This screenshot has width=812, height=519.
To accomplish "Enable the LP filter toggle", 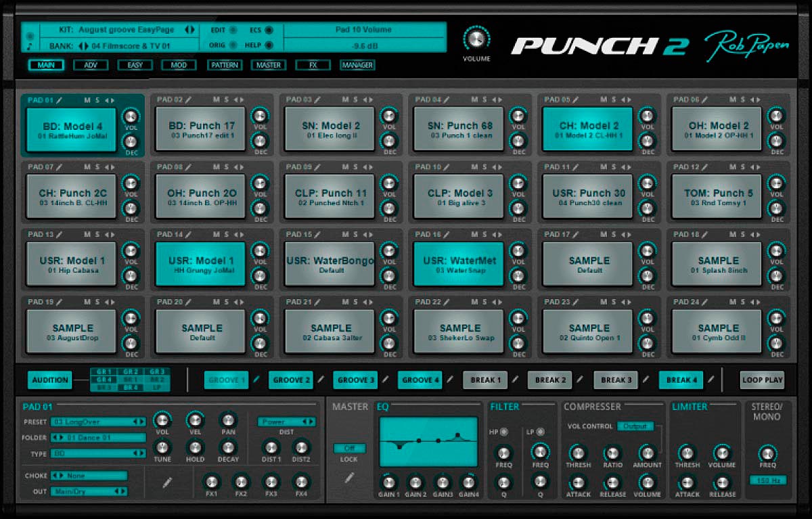I will [x=542, y=431].
